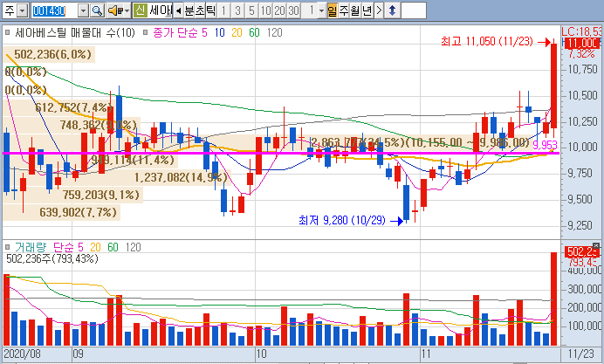Click the green 60 price MA label
This screenshot has height=364, width=604.
coord(254,33)
